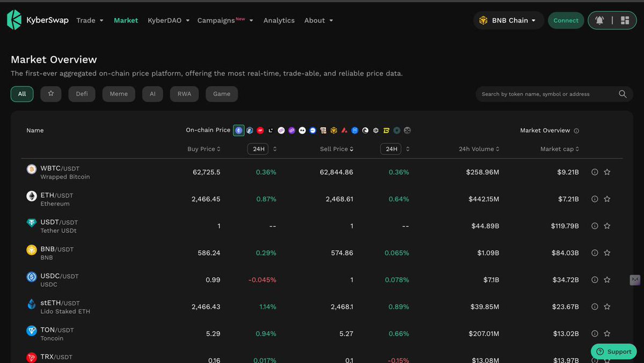This screenshot has height=363, width=644.
Task: Favorite the WBTC/USDT pair star
Action: 607,172
